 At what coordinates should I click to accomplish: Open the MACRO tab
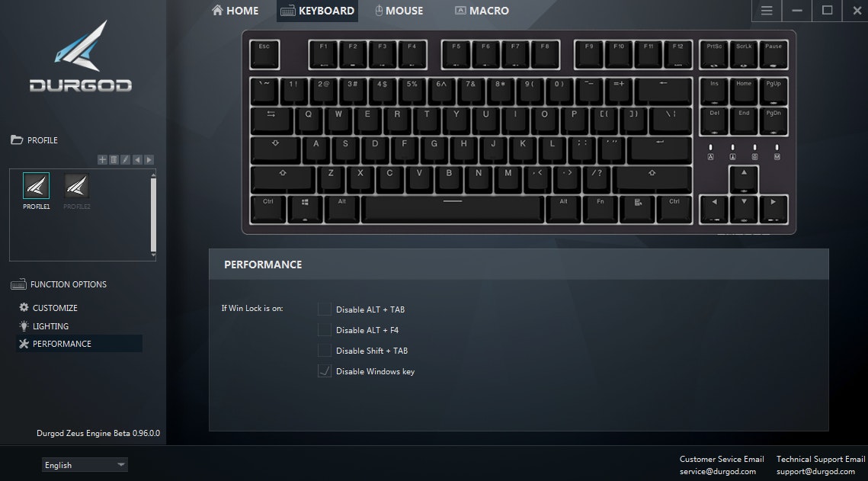coord(482,11)
